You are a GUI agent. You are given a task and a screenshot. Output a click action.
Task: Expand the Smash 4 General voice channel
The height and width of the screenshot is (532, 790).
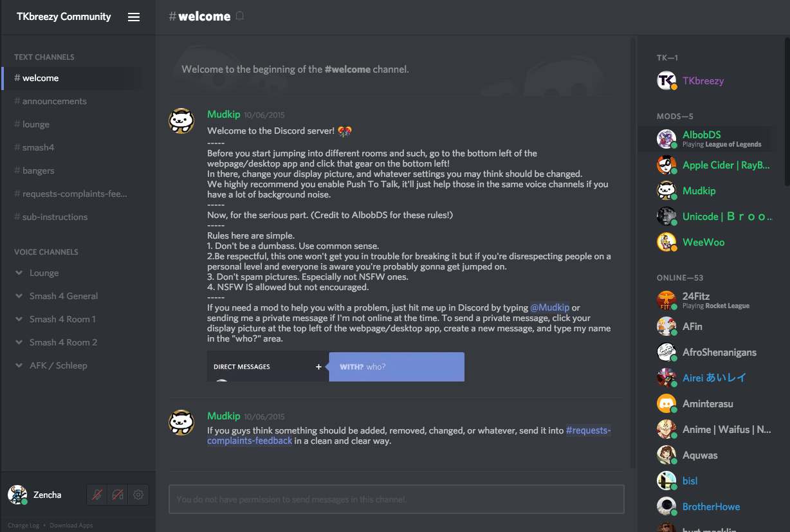pos(19,297)
